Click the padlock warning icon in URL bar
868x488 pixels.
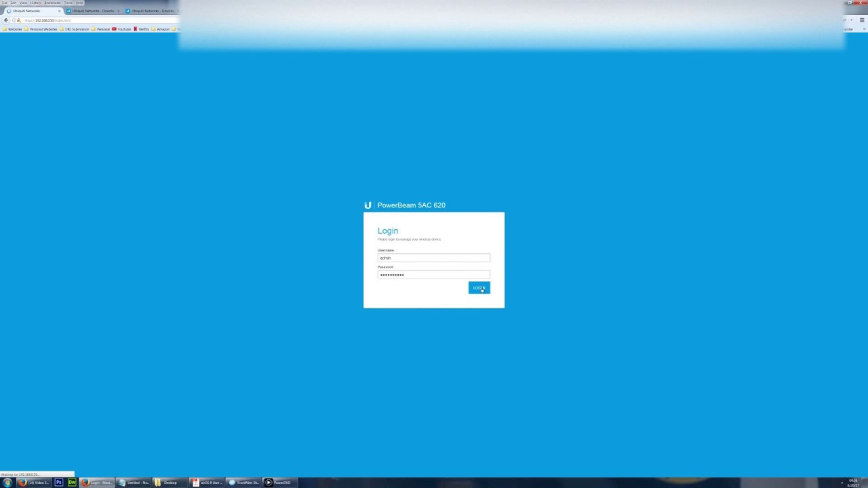19,20
